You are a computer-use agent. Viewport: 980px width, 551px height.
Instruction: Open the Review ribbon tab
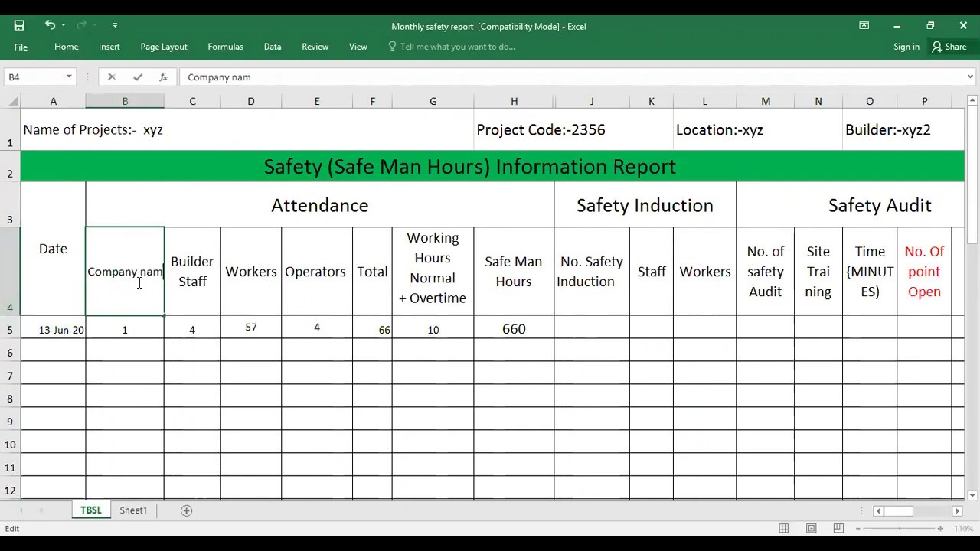click(315, 47)
